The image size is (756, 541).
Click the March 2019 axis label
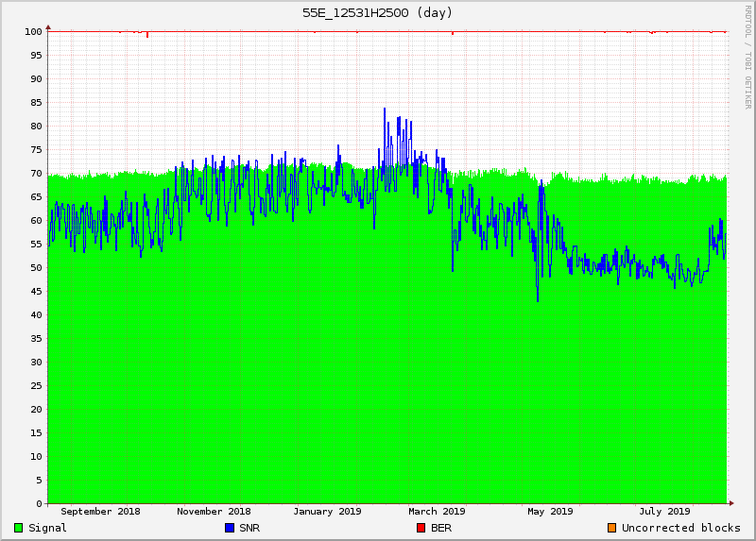pos(437,512)
